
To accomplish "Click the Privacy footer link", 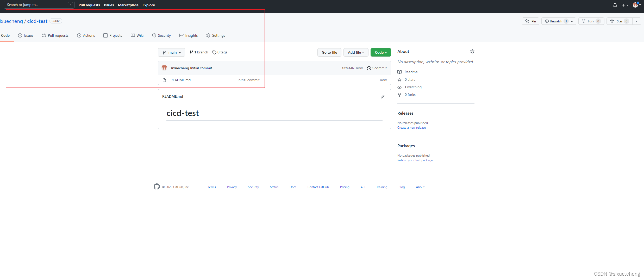I will click(x=232, y=187).
